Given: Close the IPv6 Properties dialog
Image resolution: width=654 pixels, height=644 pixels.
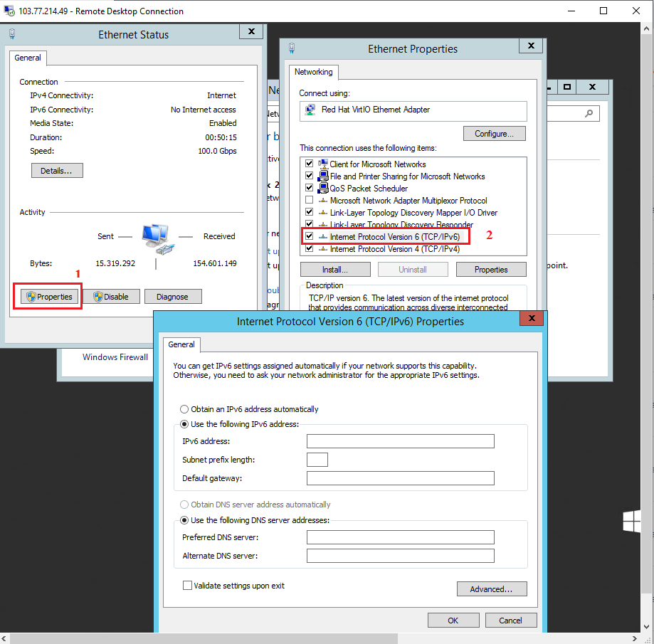Looking at the screenshot, I should (x=532, y=318).
